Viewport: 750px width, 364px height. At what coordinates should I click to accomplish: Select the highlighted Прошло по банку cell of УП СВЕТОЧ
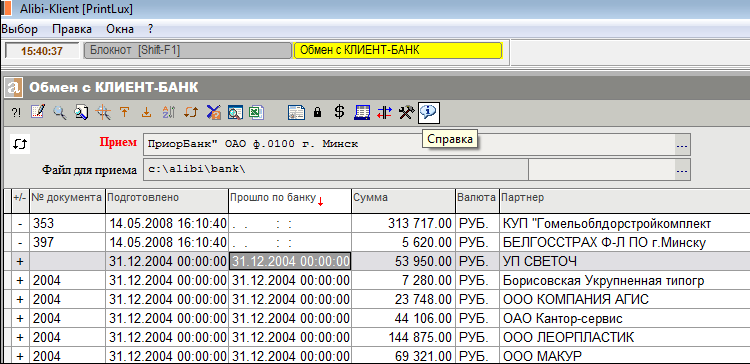[290, 261]
